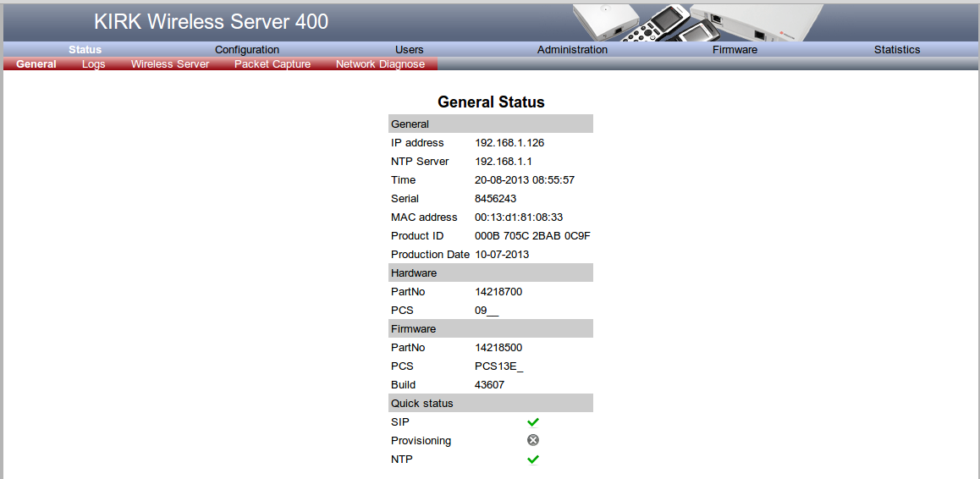
Task: Select the Packet Capture submenu item
Action: (x=273, y=63)
